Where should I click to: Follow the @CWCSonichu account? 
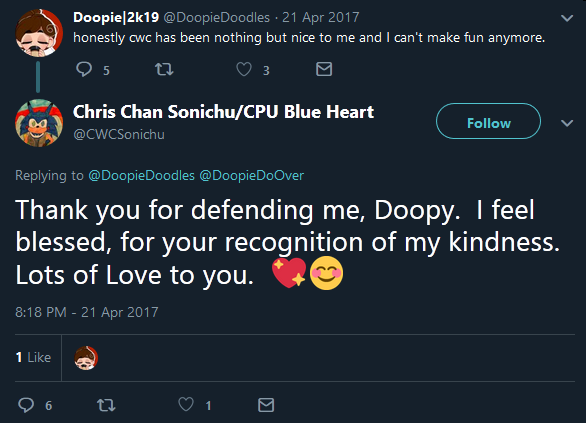tap(488, 121)
